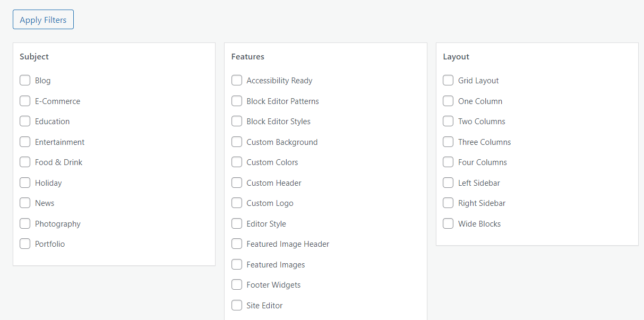Toggle the Food & Drink checkbox
644x320 pixels.
click(25, 162)
